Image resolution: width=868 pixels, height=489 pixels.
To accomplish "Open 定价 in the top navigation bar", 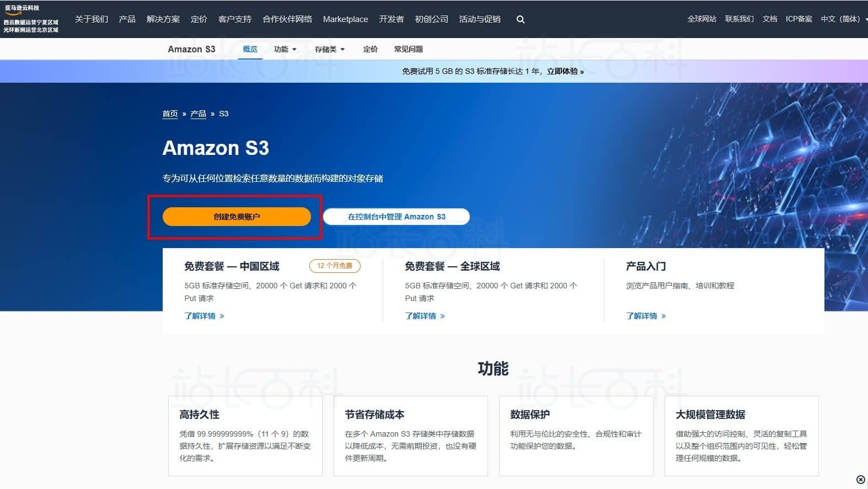I will click(x=199, y=19).
